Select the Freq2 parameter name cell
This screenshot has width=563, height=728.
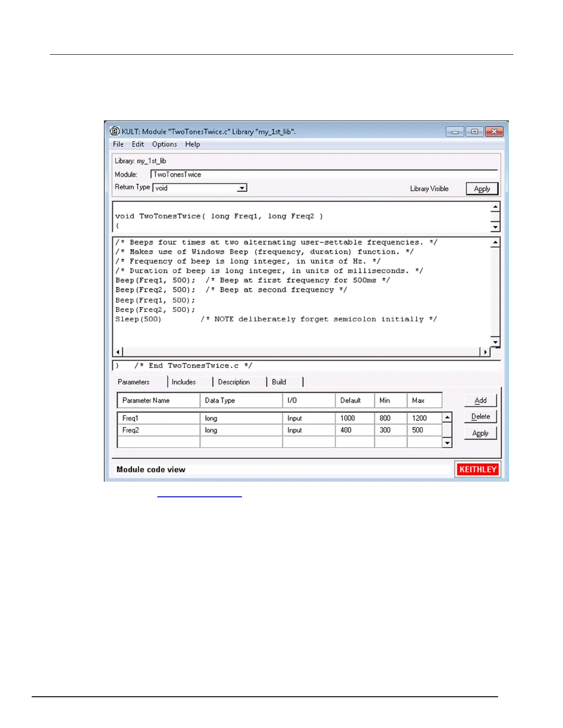pos(159,430)
